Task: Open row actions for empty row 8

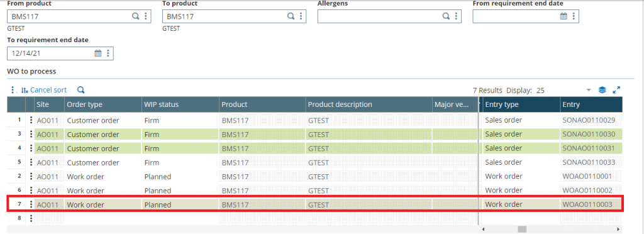Action: click(31, 218)
